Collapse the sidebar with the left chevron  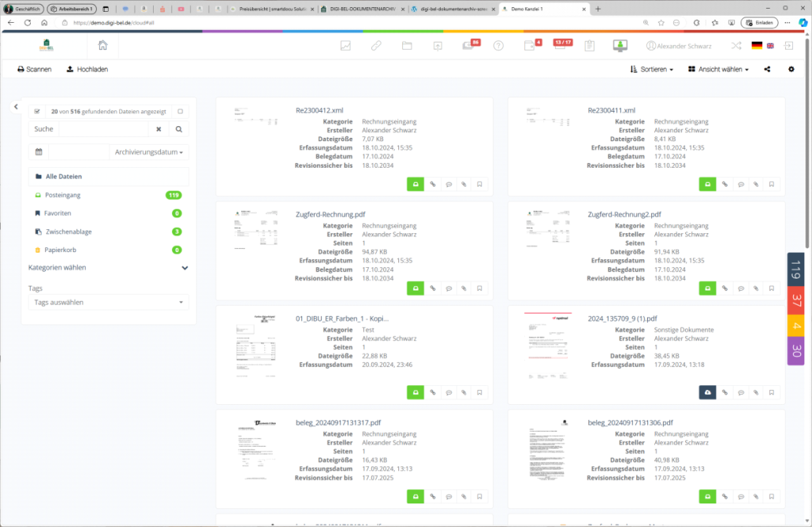(16, 106)
